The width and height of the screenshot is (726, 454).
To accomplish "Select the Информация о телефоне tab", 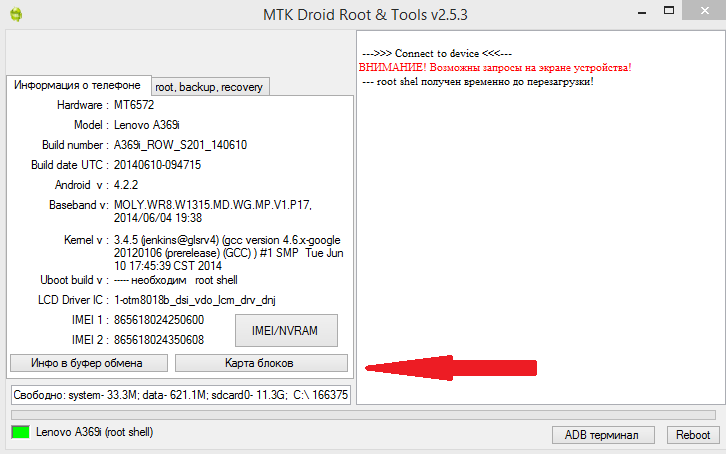I will pos(78,85).
